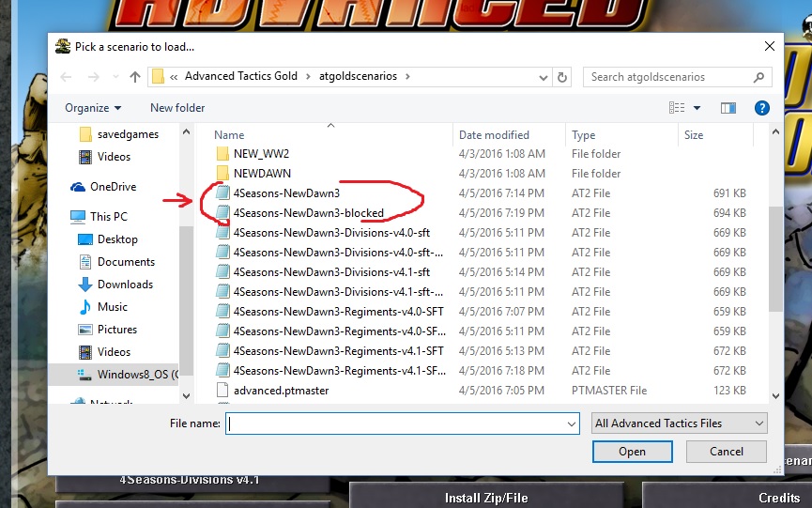Change the view layout icon

click(677, 108)
